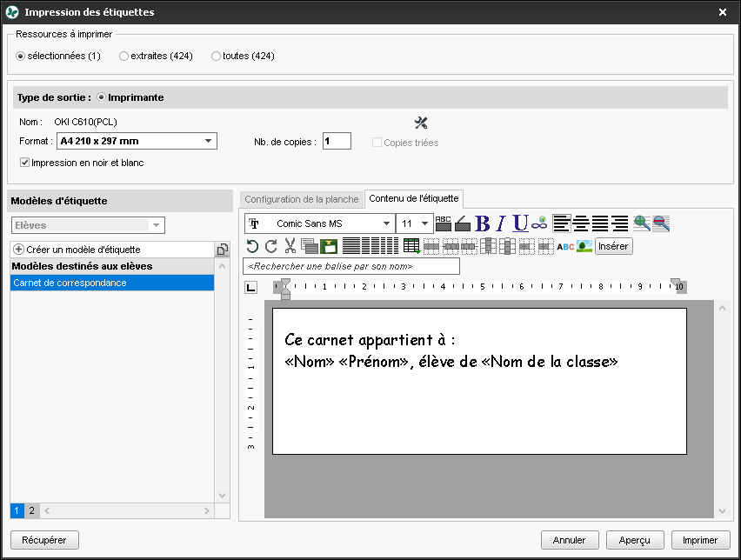Toggle italic formatting
This screenshot has height=560, width=741.
[x=501, y=223]
